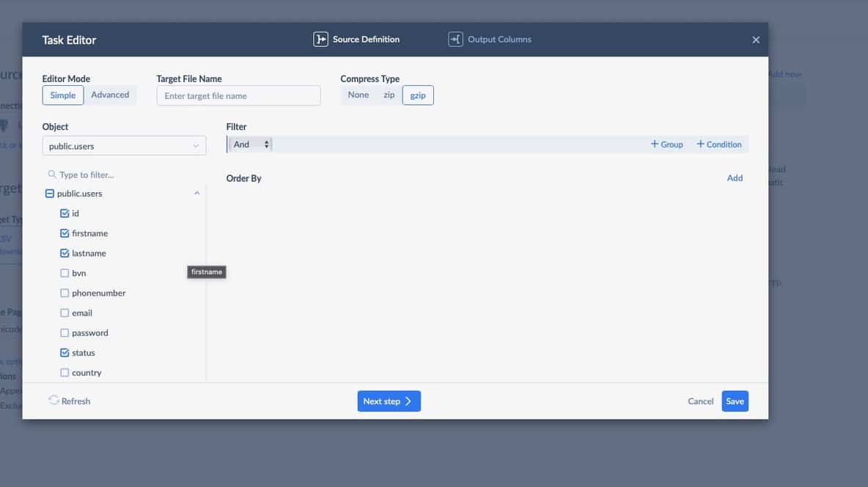Select zip compress type
The height and width of the screenshot is (487, 868).
389,95
